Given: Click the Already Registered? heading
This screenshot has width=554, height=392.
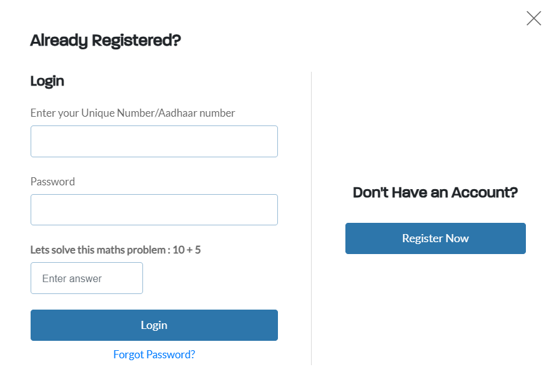Looking at the screenshot, I should click(x=106, y=41).
